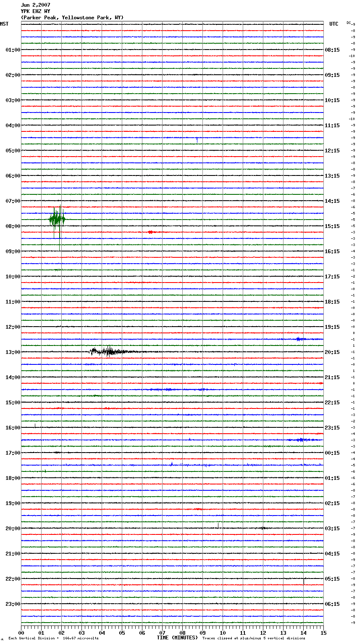This screenshot has height=644, width=357.
Task: Select the 23:00 MST hour label
Action: [13, 604]
